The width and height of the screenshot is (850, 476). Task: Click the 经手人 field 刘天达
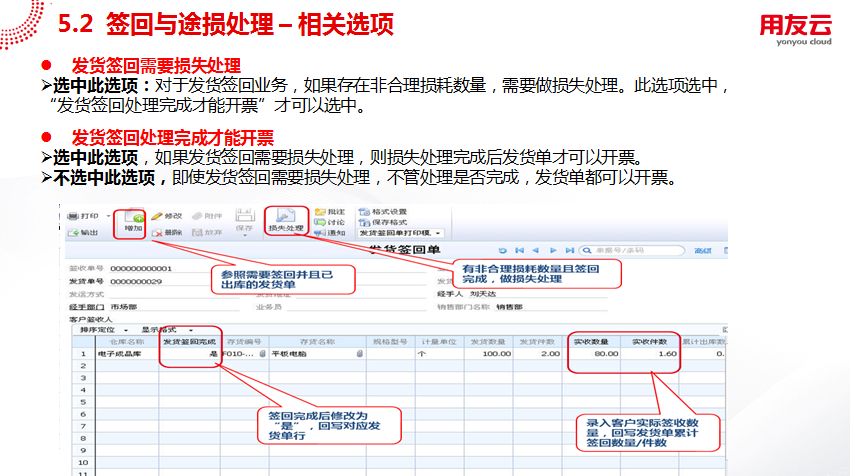pos(482,294)
